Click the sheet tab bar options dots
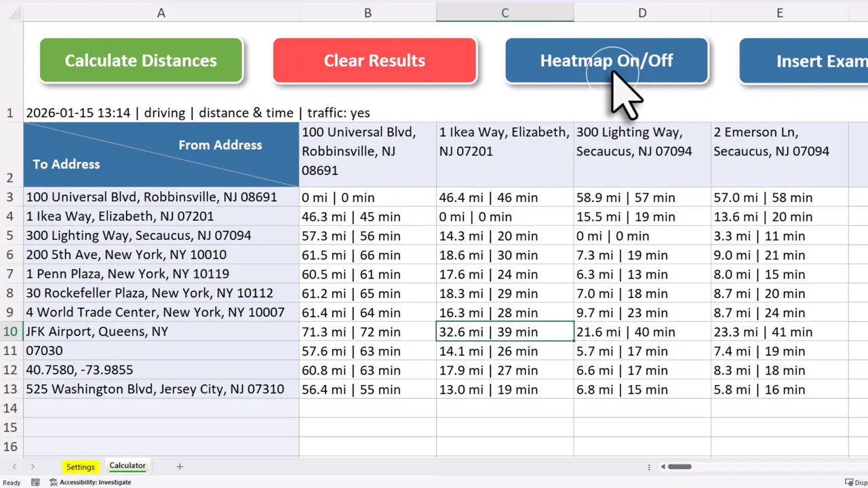The height and width of the screenshot is (488, 868). [x=649, y=466]
